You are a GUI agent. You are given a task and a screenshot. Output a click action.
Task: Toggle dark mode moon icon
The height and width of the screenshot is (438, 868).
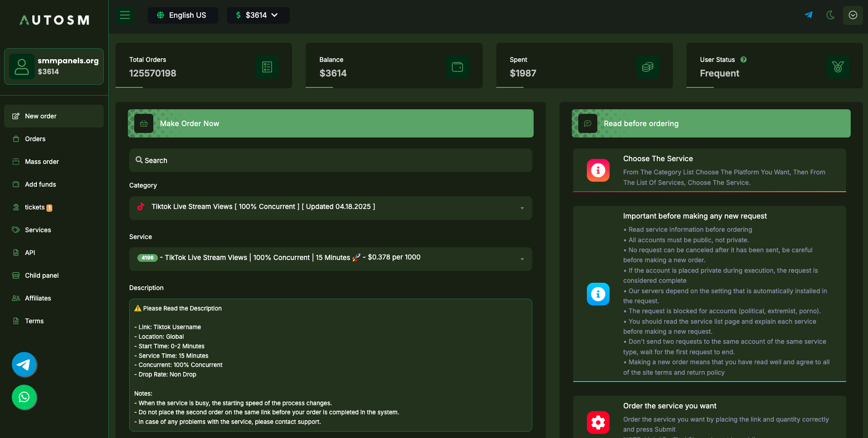click(830, 15)
